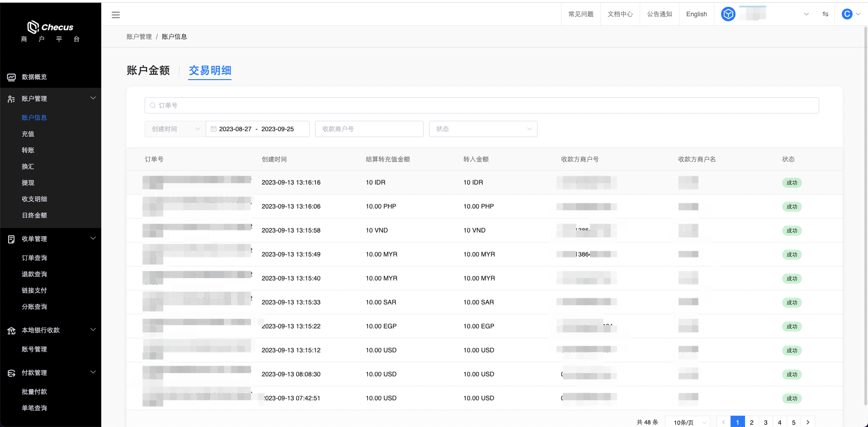
Task: Open 数据概览 in sidebar
Action: 34,77
